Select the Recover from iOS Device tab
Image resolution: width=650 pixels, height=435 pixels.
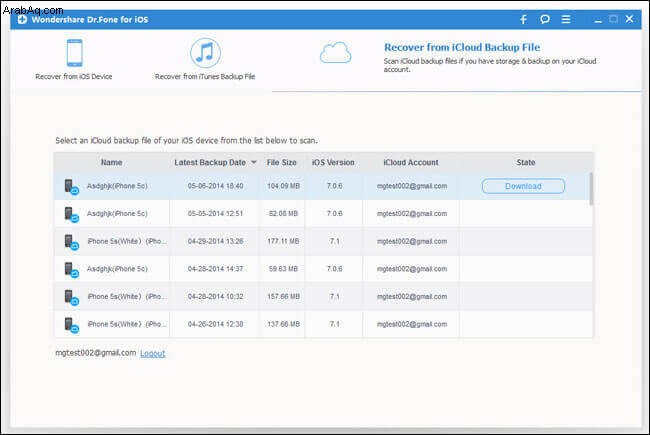click(x=74, y=59)
